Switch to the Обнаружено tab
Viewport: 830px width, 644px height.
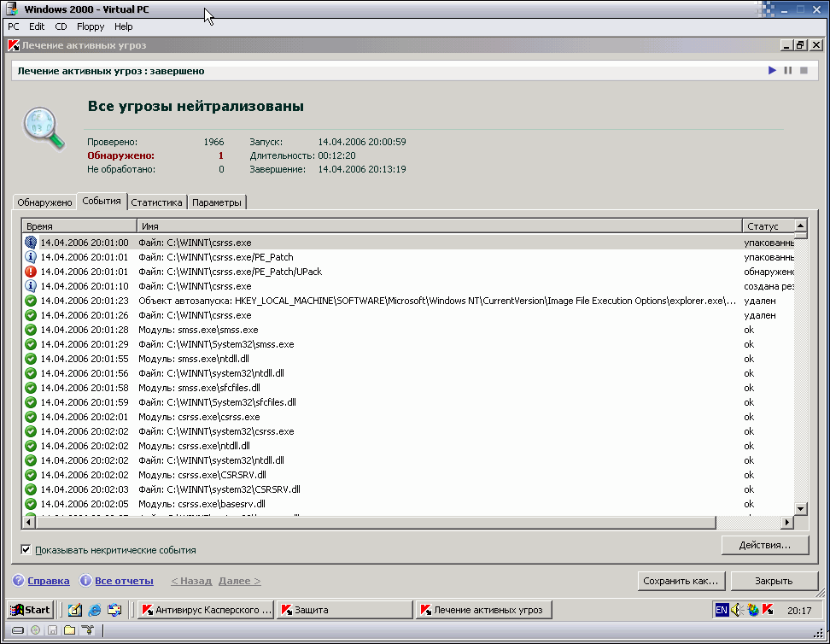(x=44, y=202)
